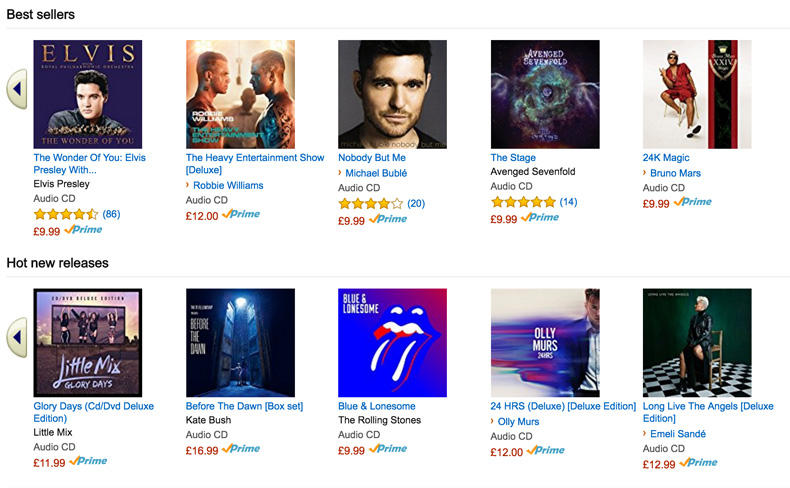Click Nobody But Me star rating
The height and width of the screenshot is (488, 790).
[x=370, y=204]
